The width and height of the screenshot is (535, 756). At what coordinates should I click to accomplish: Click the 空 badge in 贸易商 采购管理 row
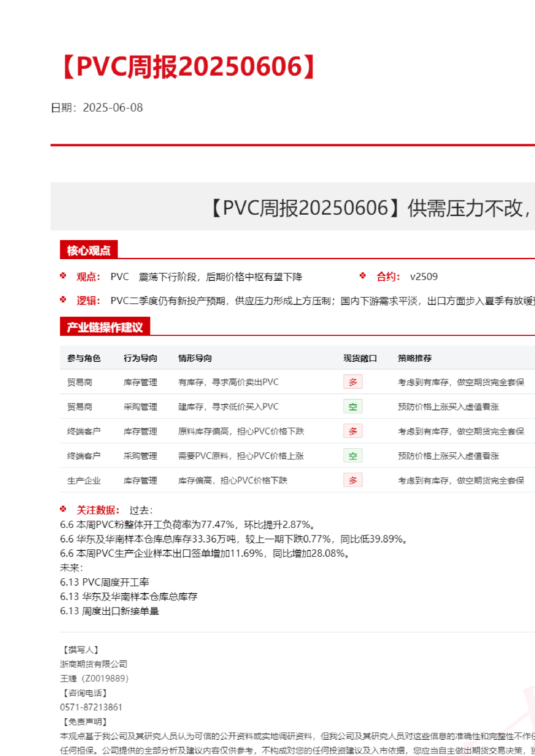pos(353,407)
